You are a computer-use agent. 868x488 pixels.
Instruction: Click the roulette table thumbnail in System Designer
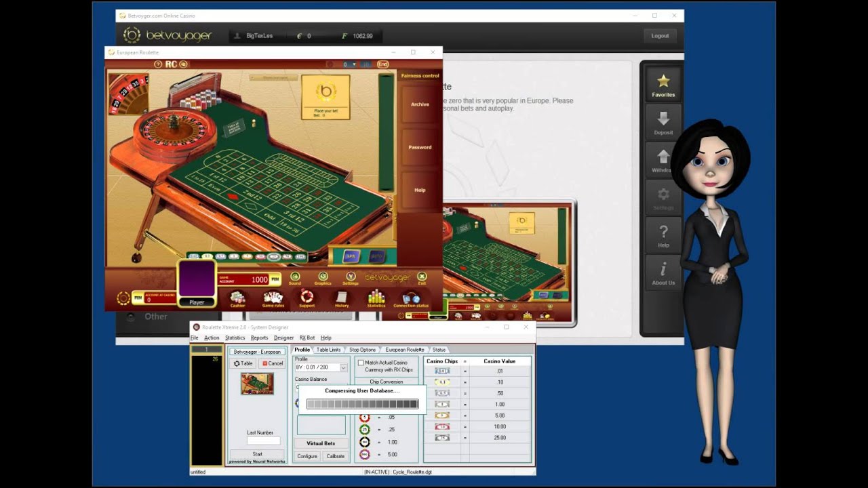pos(257,384)
